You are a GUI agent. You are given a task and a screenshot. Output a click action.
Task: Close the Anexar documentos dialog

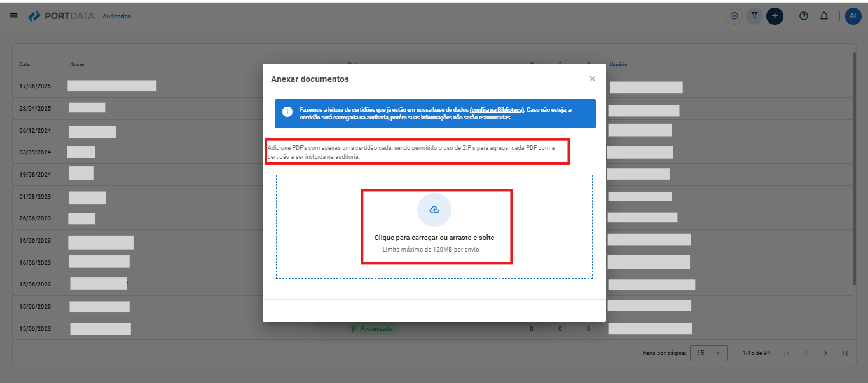click(593, 79)
